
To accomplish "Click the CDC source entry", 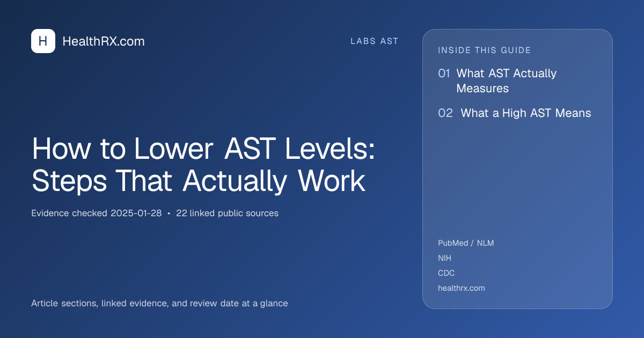I will [447, 273].
